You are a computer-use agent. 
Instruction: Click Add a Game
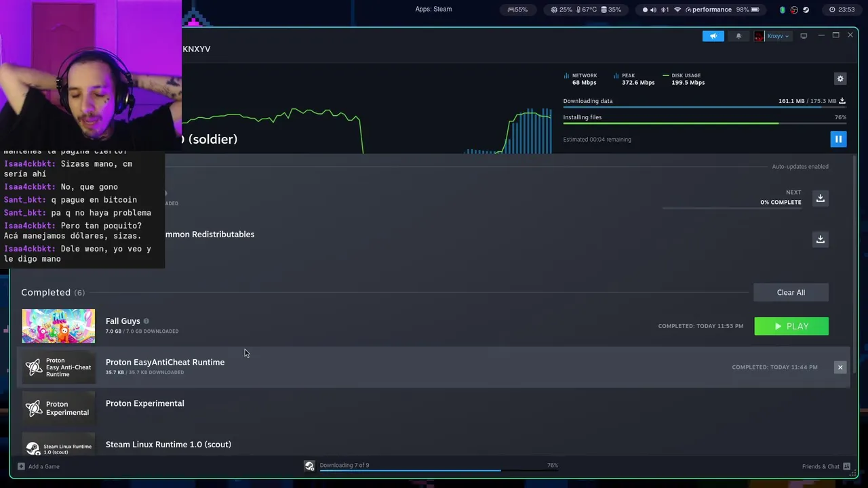pyautogui.click(x=39, y=466)
